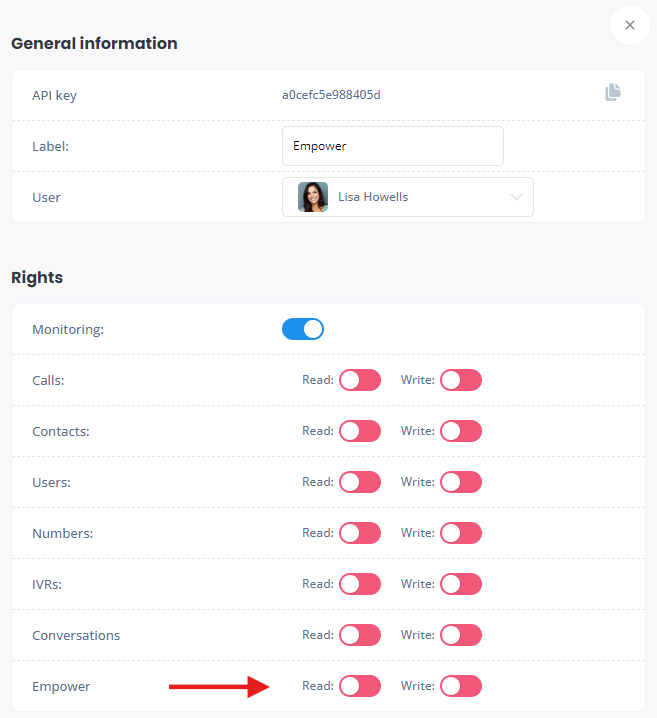
Task: Click the Label text field
Action: point(392,146)
